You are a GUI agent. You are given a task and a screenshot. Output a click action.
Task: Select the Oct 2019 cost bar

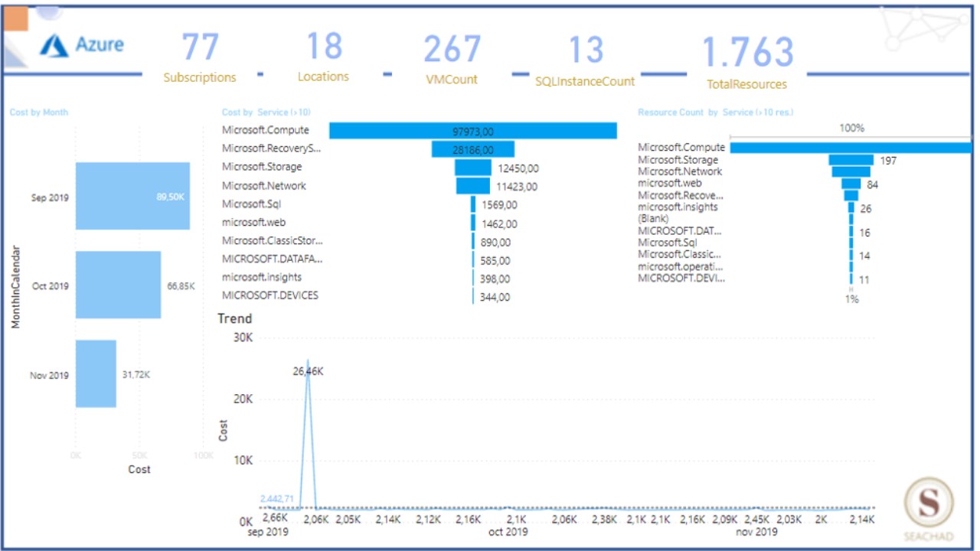[118, 285]
